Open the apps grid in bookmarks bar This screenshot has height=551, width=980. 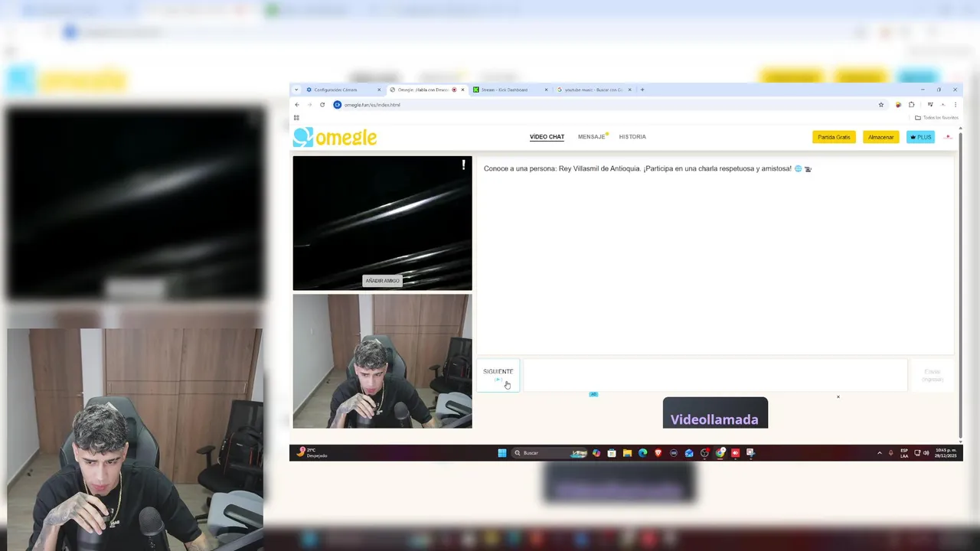click(x=296, y=118)
